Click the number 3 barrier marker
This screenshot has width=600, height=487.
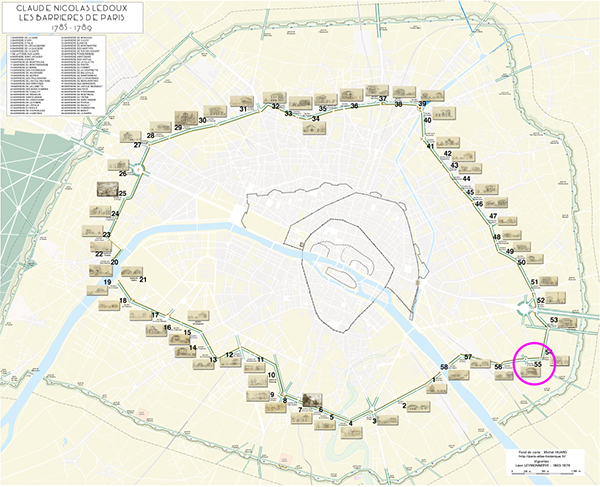[x=374, y=421]
